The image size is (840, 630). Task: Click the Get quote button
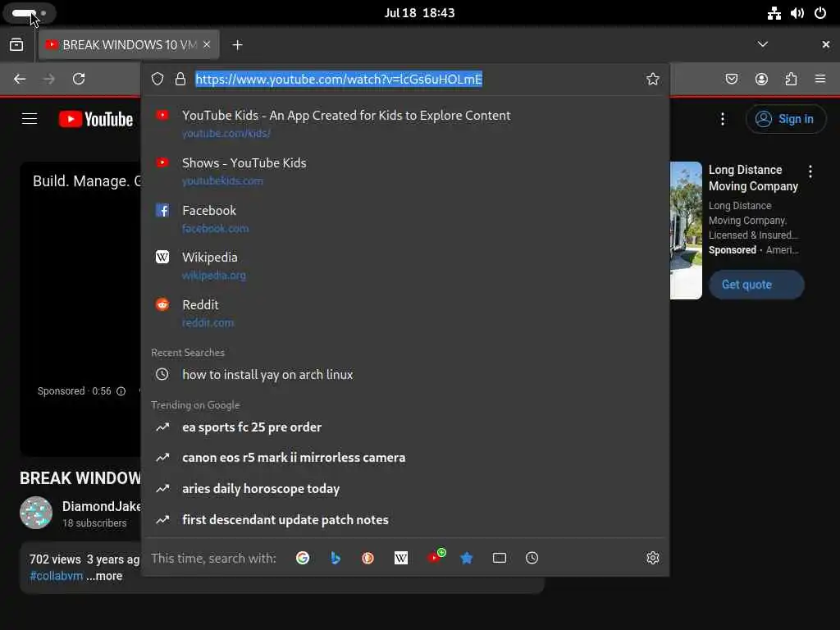pos(756,285)
